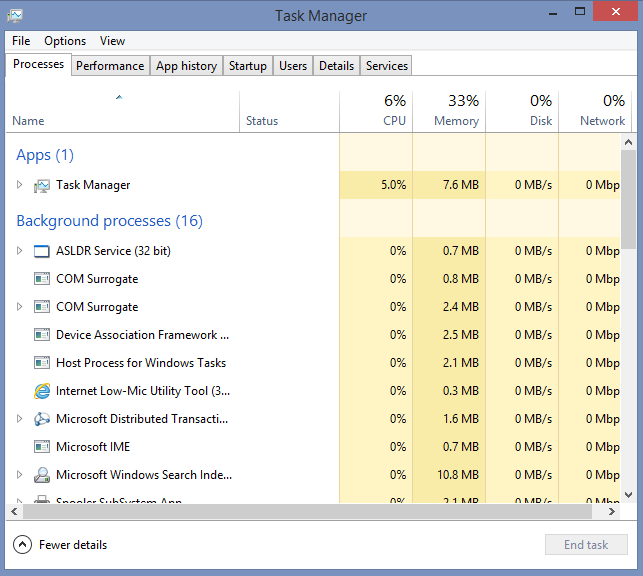Click the vertical scrollbar thumb
Viewport: 643px width, 576px height.
click(628, 199)
